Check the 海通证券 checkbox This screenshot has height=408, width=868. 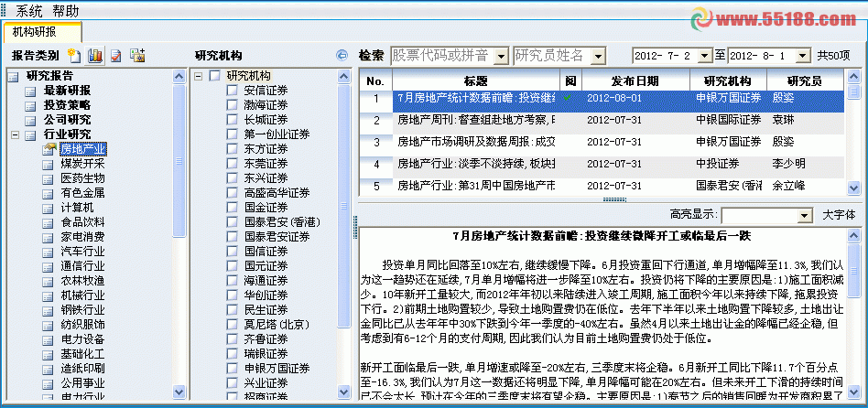point(232,281)
